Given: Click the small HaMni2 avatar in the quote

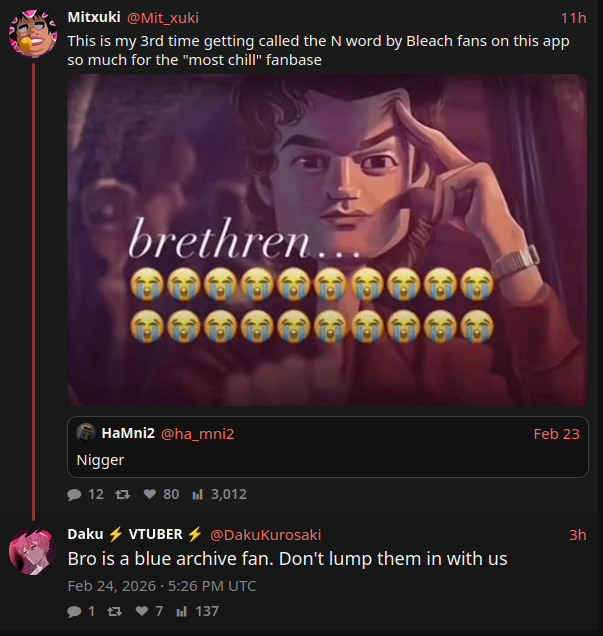Looking at the screenshot, I should [87, 433].
